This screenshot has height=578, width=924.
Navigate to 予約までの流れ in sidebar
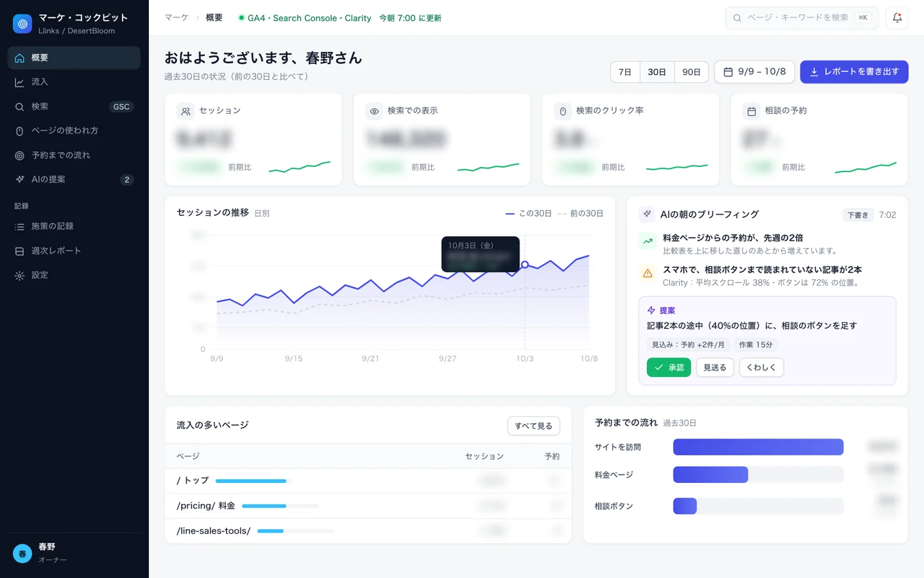click(74, 155)
